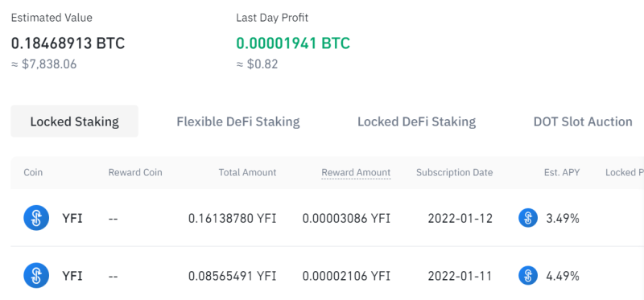Click YFI icon beside 4.49% APY
Screen dimensions: 644x300
(x=528, y=275)
